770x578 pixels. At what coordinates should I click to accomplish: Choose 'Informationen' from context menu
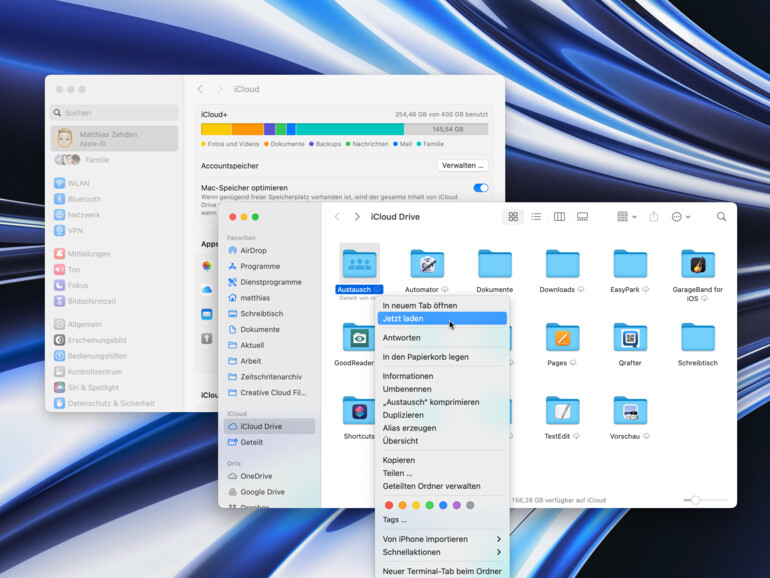[442, 376]
